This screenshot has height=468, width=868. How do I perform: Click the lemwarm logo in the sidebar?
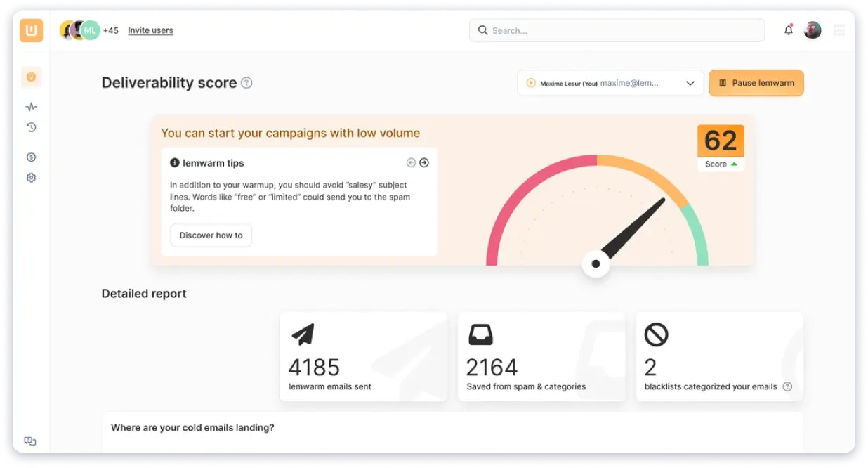pos(31,30)
